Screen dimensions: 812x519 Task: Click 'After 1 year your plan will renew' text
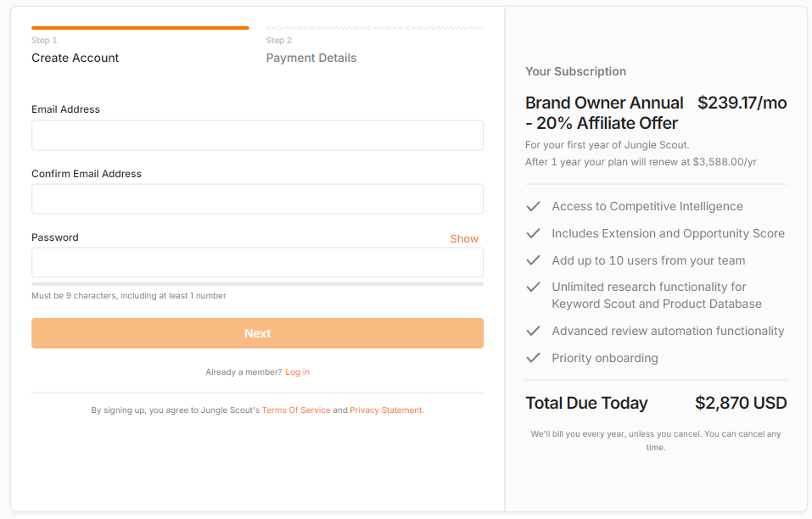click(x=641, y=162)
